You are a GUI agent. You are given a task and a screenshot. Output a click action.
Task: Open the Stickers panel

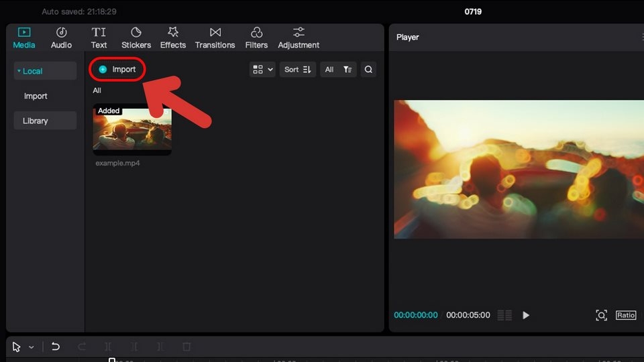(136, 38)
